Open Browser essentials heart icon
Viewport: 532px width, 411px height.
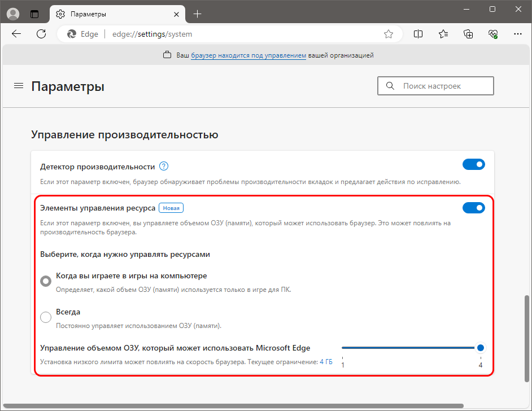493,34
